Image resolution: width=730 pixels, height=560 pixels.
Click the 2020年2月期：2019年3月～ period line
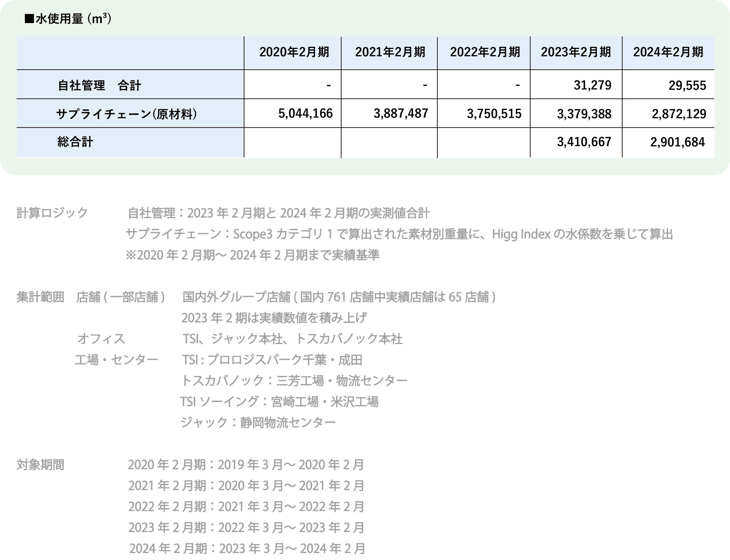point(246,464)
